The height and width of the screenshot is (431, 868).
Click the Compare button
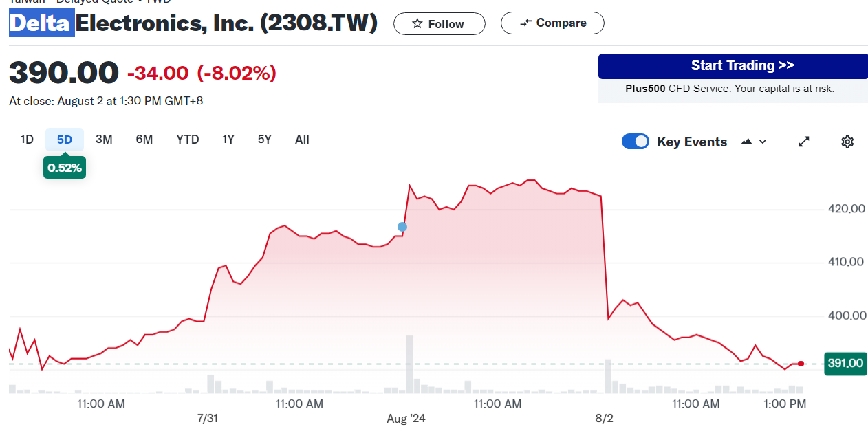coord(552,23)
